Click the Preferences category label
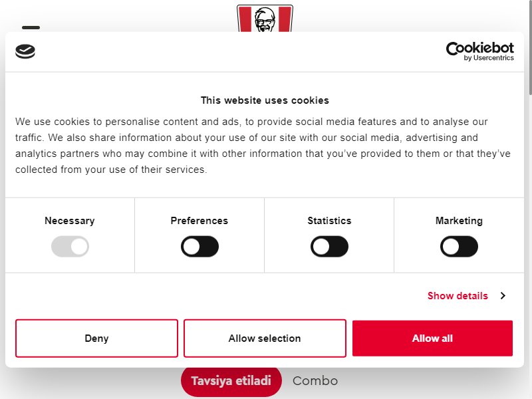The height and width of the screenshot is (399, 532). coord(199,221)
